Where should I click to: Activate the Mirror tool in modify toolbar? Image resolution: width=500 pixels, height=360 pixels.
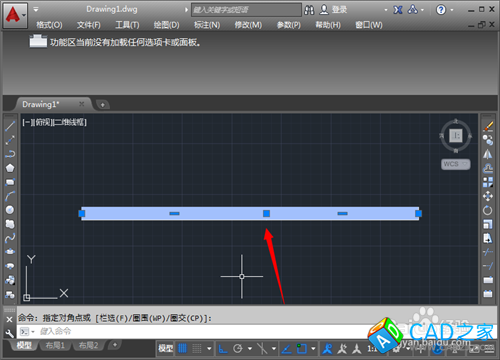tap(488, 154)
